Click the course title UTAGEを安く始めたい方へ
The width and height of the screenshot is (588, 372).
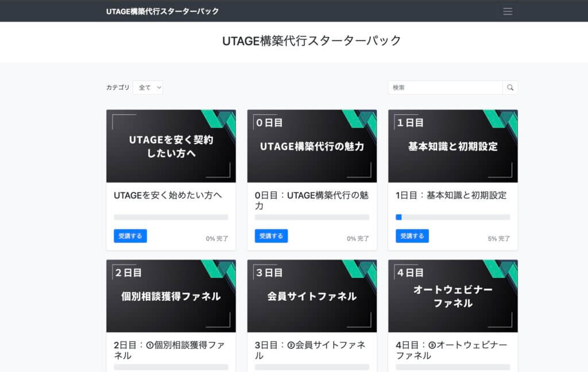tap(168, 195)
